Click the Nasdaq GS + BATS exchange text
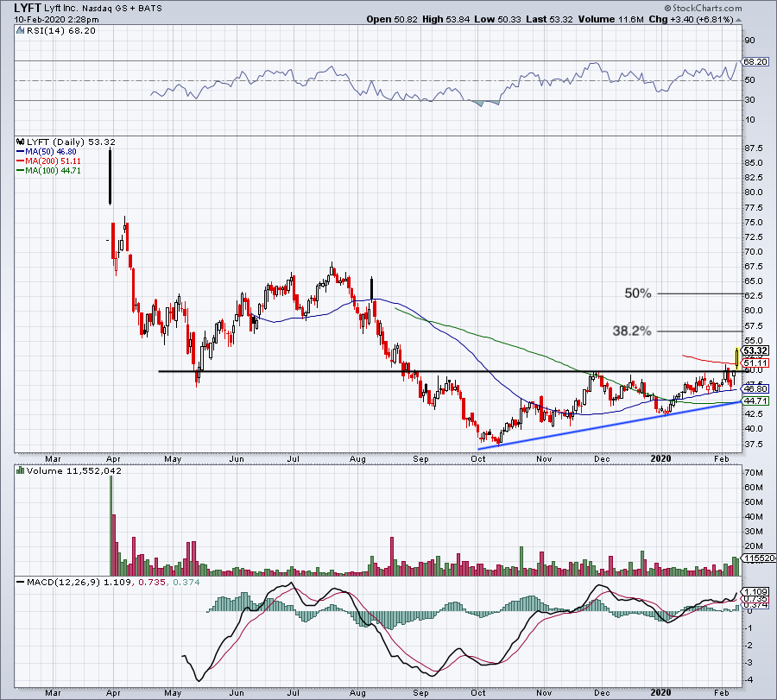The width and height of the screenshot is (777, 700). point(122,8)
